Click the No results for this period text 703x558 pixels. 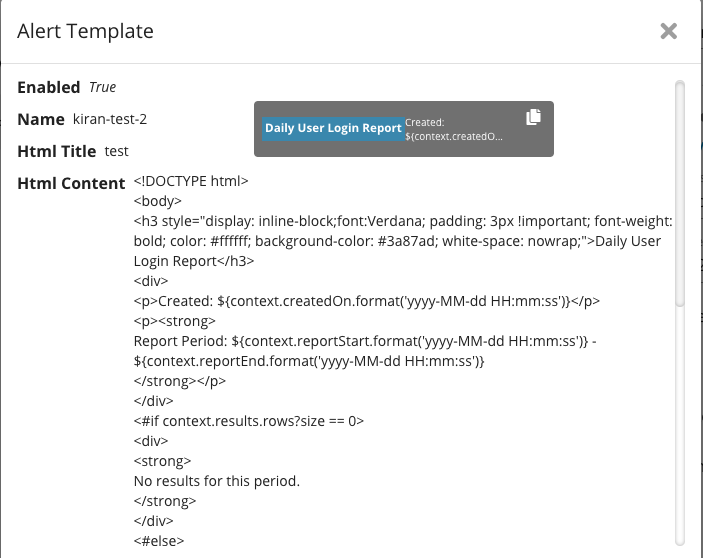[217, 481]
